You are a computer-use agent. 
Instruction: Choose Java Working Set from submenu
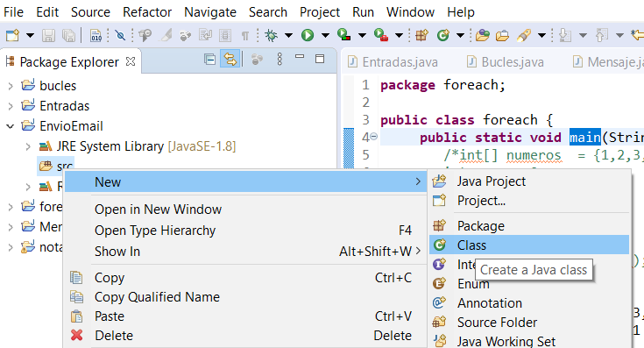(x=529, y=342)
